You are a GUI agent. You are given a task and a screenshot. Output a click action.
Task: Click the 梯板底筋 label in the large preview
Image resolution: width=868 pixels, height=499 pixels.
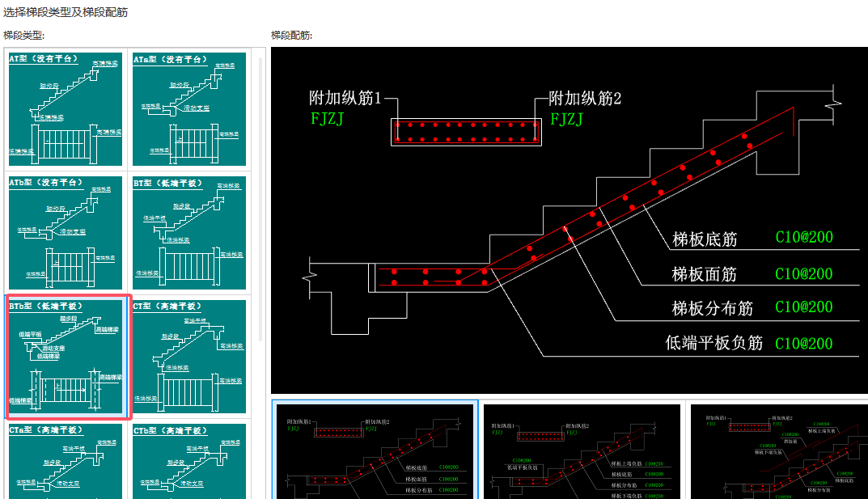pyautogui.click(x=705, y=239)
